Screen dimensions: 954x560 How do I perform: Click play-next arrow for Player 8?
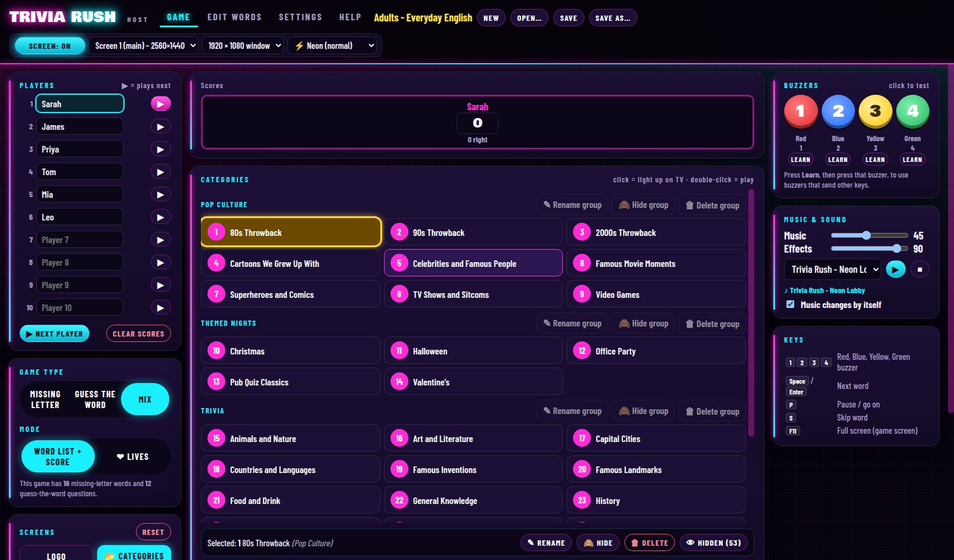[160, 262]
